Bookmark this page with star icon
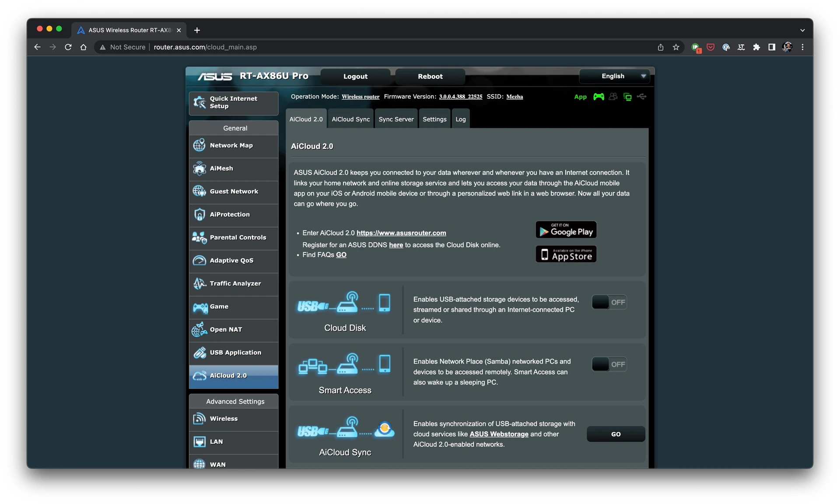 pos(676,47)
